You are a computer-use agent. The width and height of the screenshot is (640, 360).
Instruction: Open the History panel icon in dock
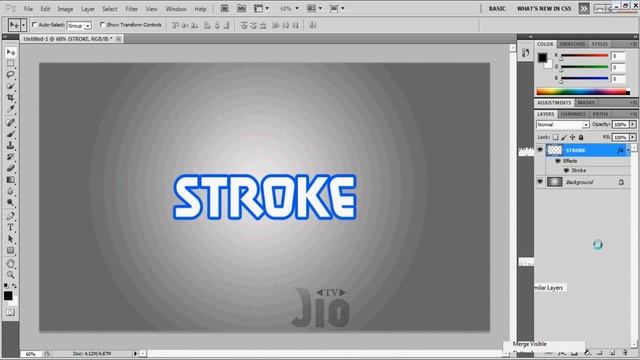pyautogui.click(x=525, y=53)
